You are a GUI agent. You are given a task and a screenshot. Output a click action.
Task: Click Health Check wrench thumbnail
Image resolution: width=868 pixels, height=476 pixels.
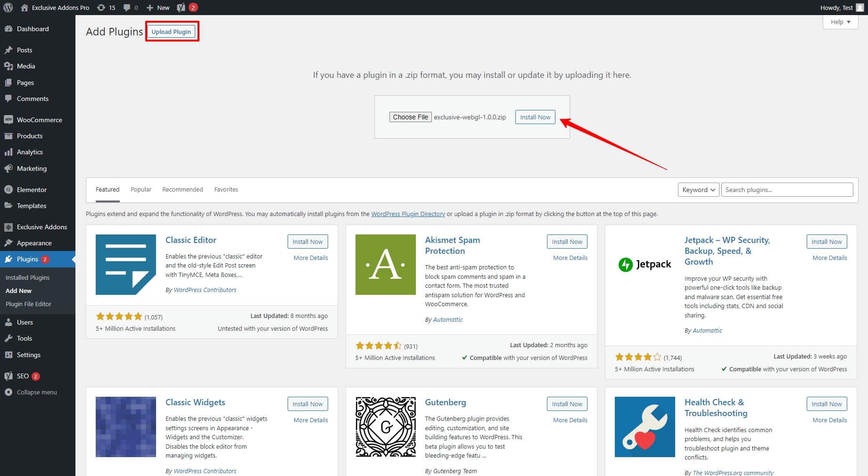coord(645,427)
